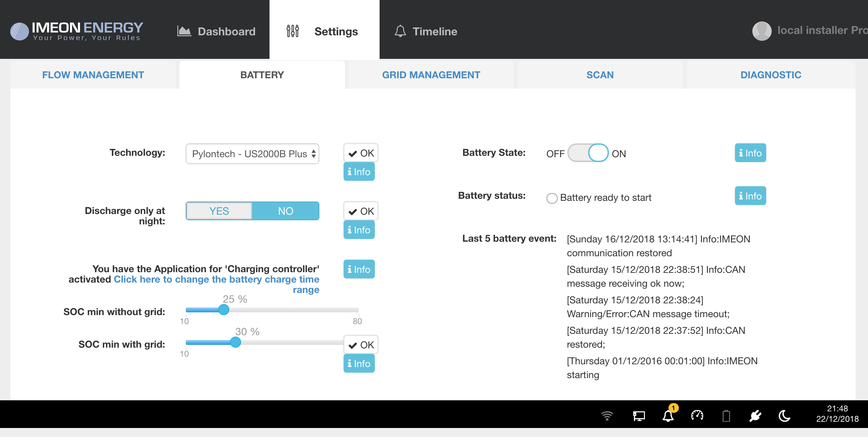868x437 pixels.
Task: Open Info for Battery State
Action: 750,153
